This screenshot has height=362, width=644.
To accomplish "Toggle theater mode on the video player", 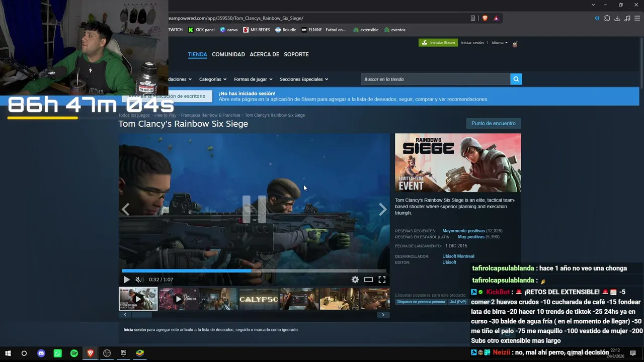I will 369,280.
